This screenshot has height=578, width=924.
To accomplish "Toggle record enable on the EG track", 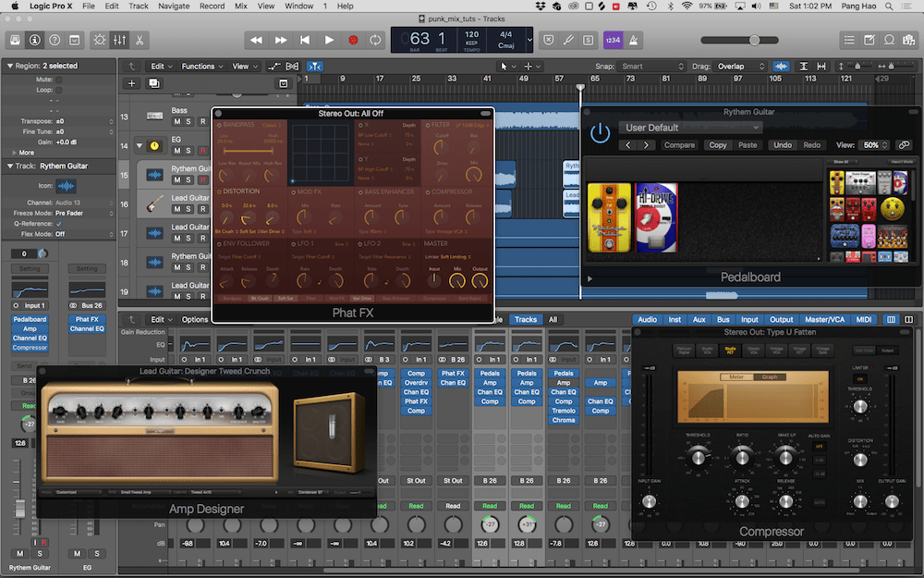I will click(202, 151).
